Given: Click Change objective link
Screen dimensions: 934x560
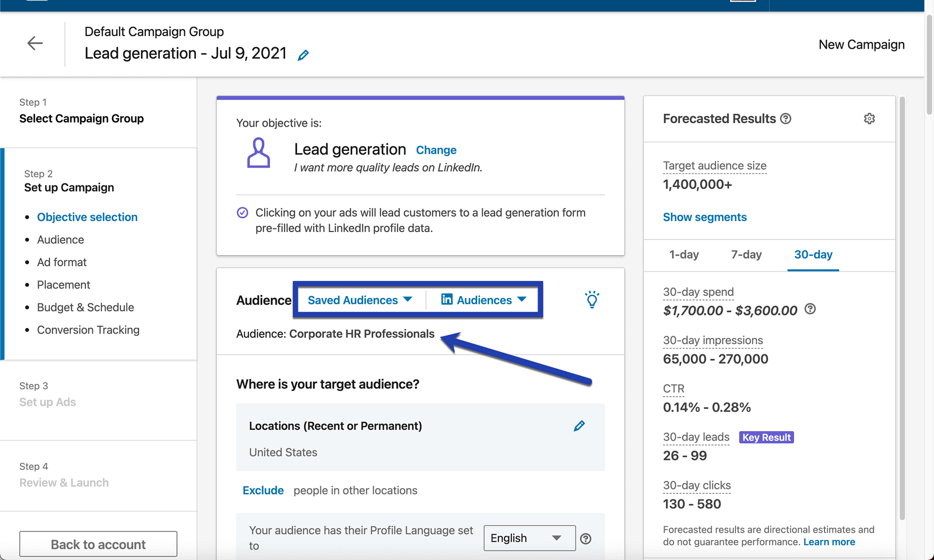Looking at the screenshot, I should click(x=436, y=150).
